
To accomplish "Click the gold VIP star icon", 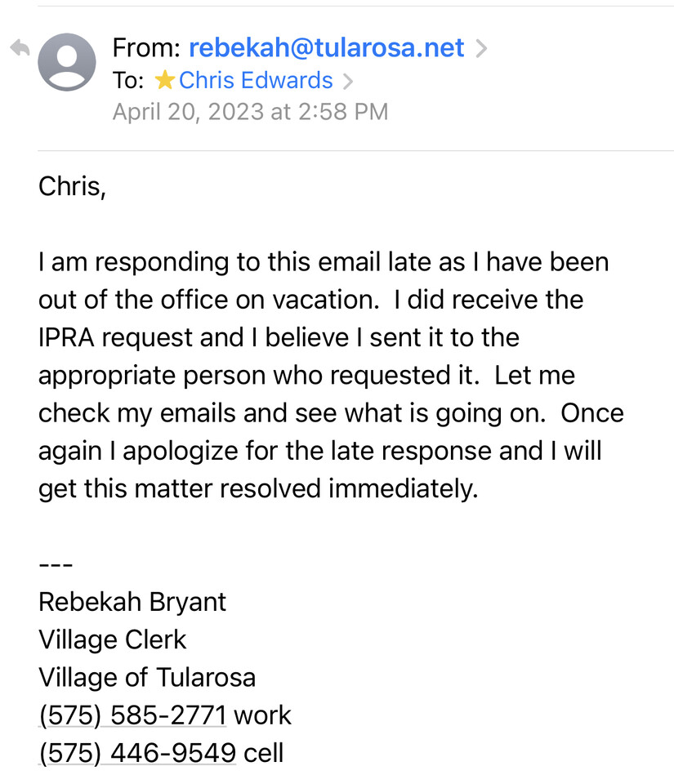I will point(164,80).
